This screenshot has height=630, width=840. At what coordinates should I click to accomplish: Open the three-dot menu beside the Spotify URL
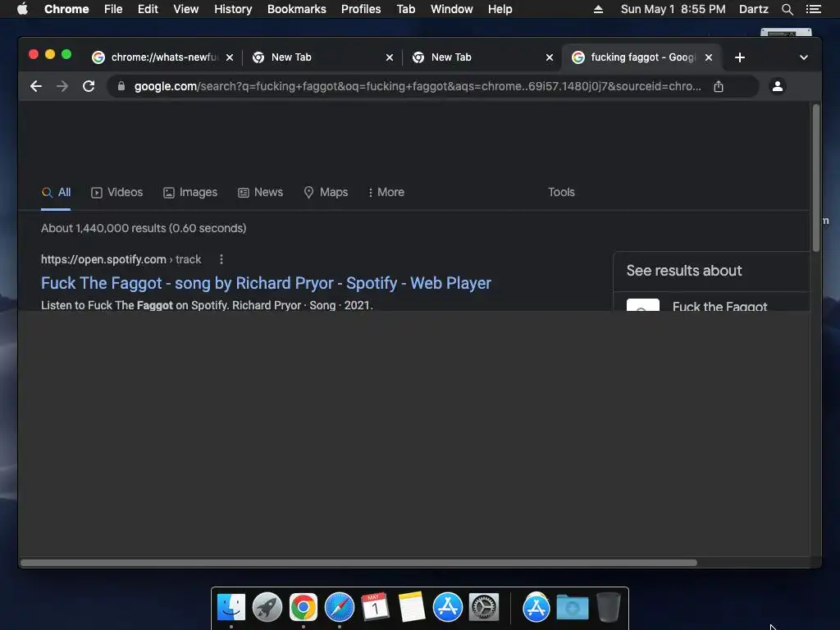pos(221,259)
